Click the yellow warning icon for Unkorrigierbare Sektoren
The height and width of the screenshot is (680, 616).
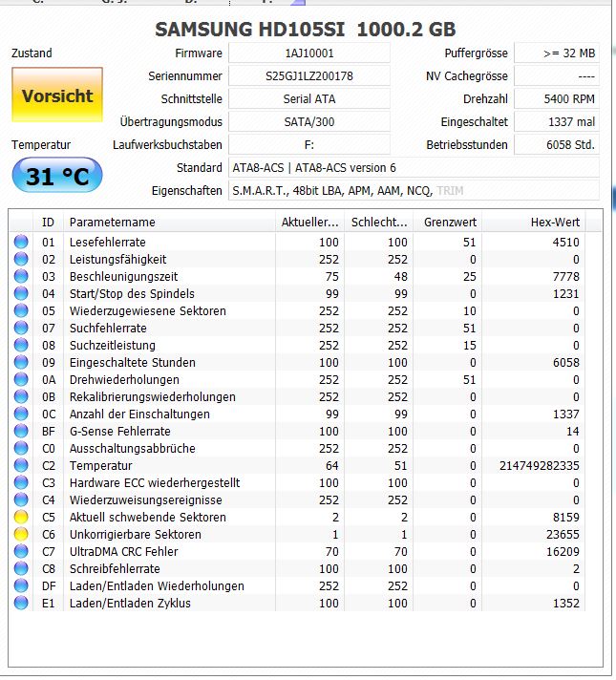[x=21, y=534]
